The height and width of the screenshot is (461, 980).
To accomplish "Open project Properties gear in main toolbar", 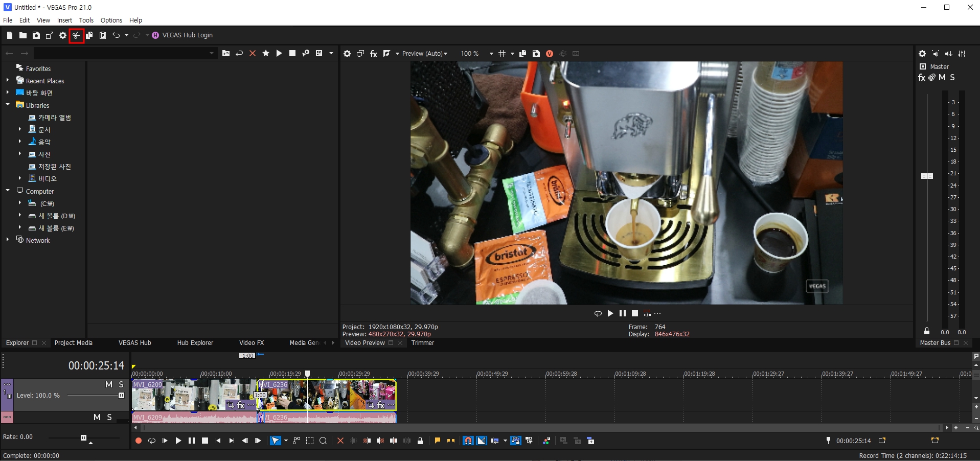I will 63,35.
